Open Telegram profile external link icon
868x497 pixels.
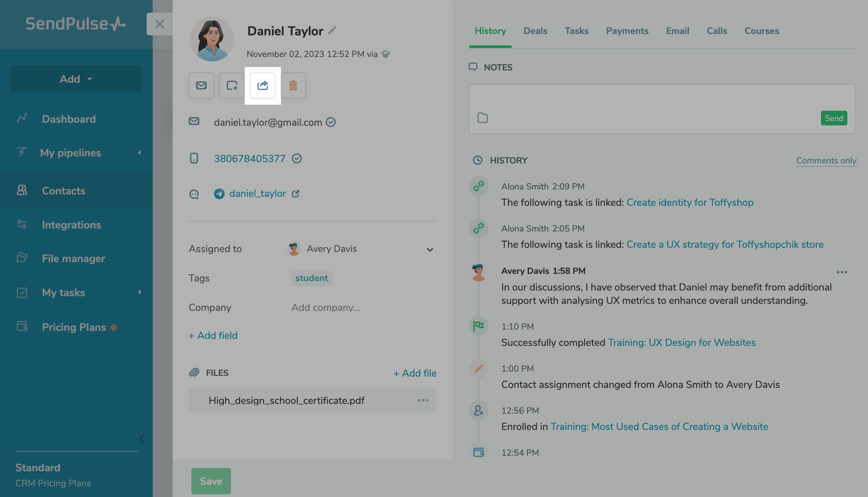[x=296, y=194]
